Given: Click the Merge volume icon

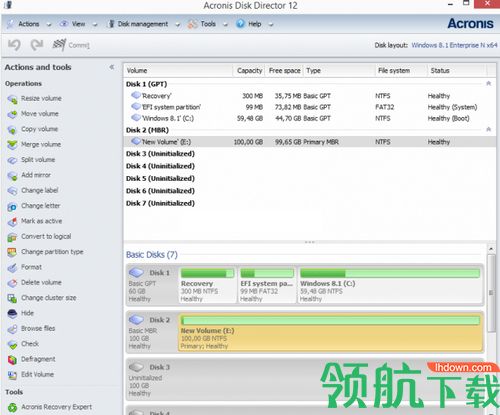Looking at the screenshot, I should pos(12,145).
